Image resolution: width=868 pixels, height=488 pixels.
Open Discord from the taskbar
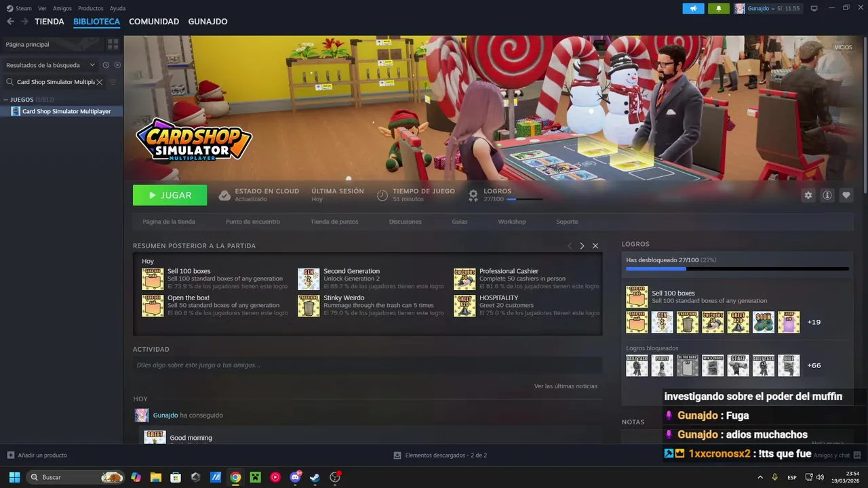295,477
